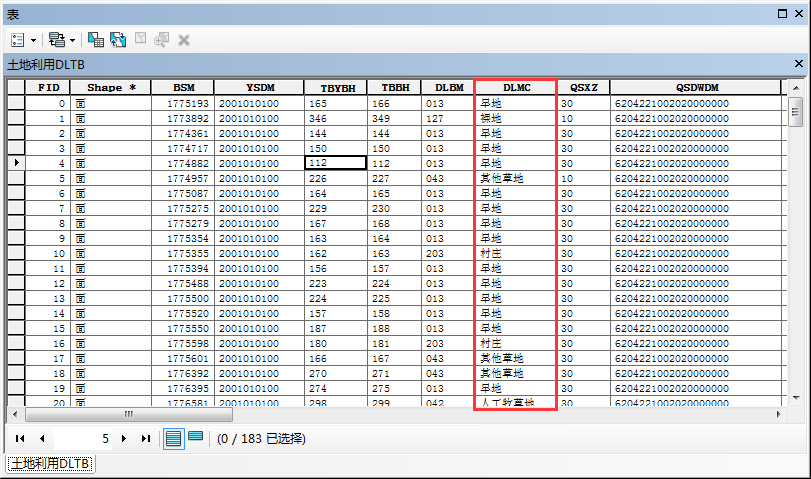This screenshot has width=811, height=479.
Task: Click TBYBH cell 274
Action: pyautogui.click(x=336, y=388)
